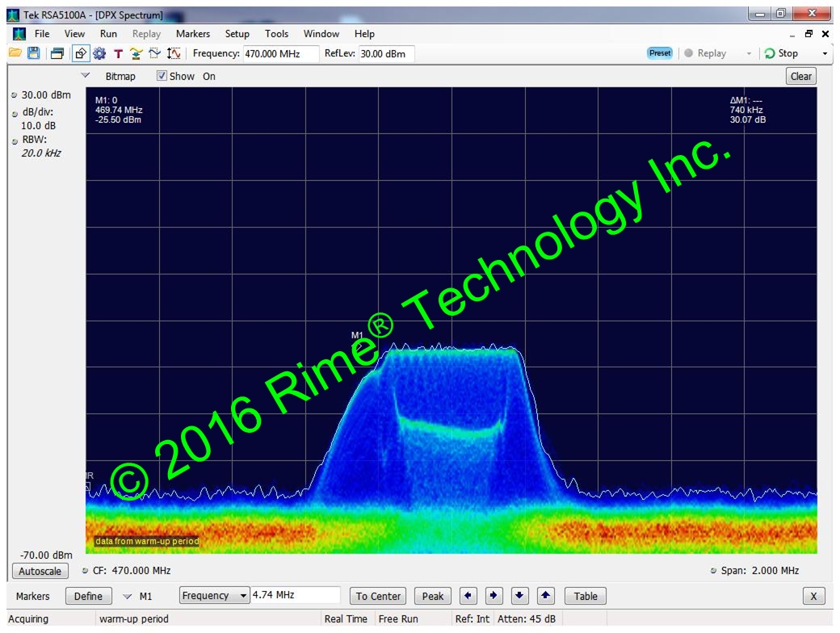840x633 pixels.
Task: Click the Real Time status entry
Action: tap(346, 619)
